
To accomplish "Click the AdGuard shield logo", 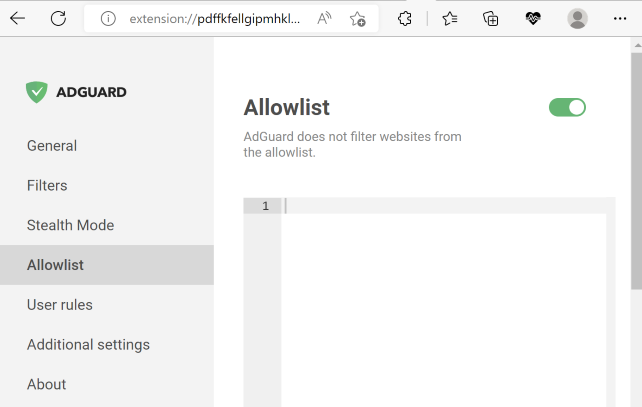I will (36, 92).
